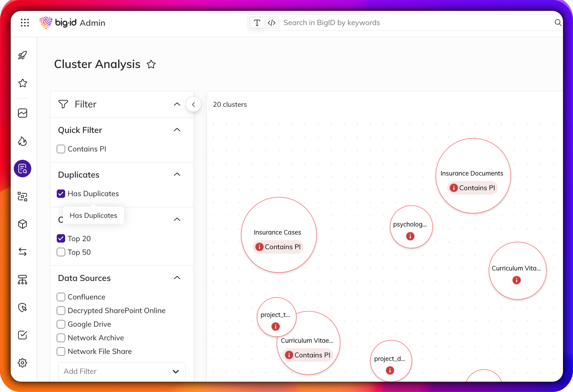Open the rocket getting-started icon in sidebar
This screenshot has height=392, width=573.
point(22,55)
